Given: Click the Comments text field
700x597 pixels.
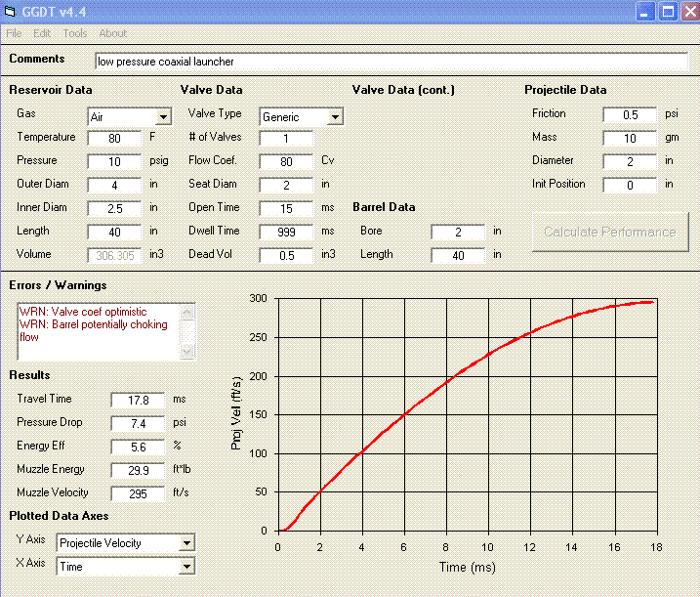Looking at the screenshot, I should (391, 61).
